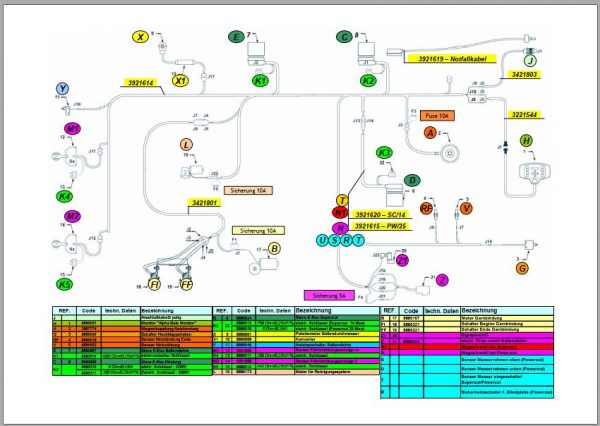Click the Konverter table row
The height and width of the screenshot is (426, 600).
tap(296, 339)
